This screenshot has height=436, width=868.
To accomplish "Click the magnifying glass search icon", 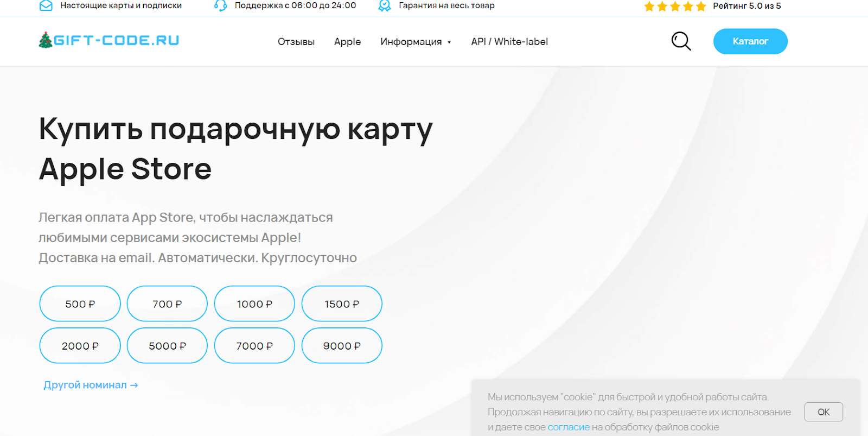I will 681,41.
